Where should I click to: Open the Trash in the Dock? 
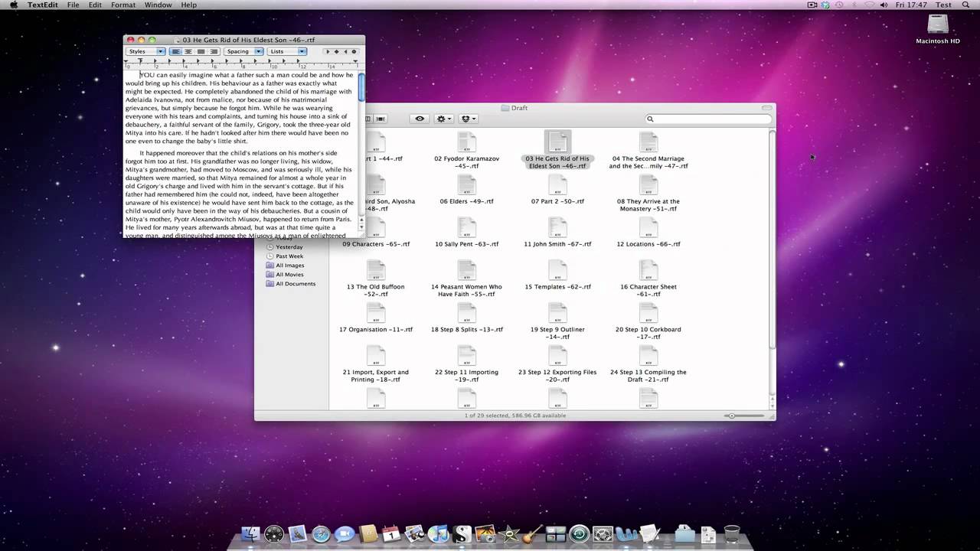coord(732,534)
